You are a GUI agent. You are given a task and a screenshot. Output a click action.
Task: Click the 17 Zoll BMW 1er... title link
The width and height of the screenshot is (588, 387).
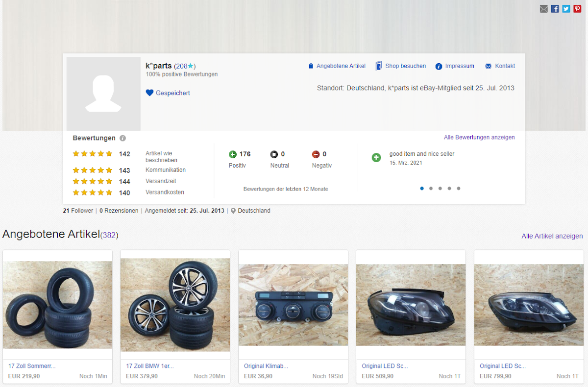(150, 366)
